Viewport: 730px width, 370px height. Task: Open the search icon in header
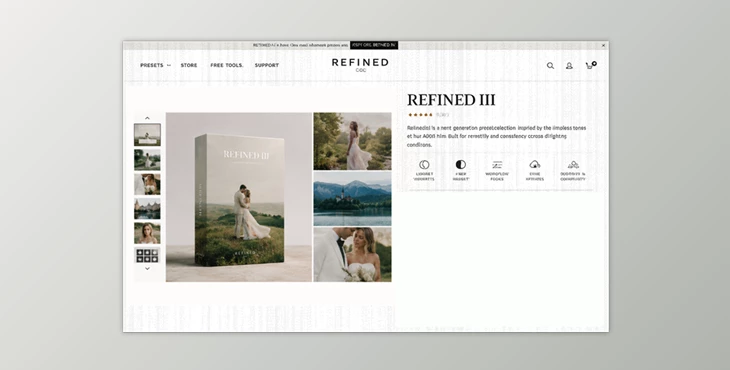(550, 66)
